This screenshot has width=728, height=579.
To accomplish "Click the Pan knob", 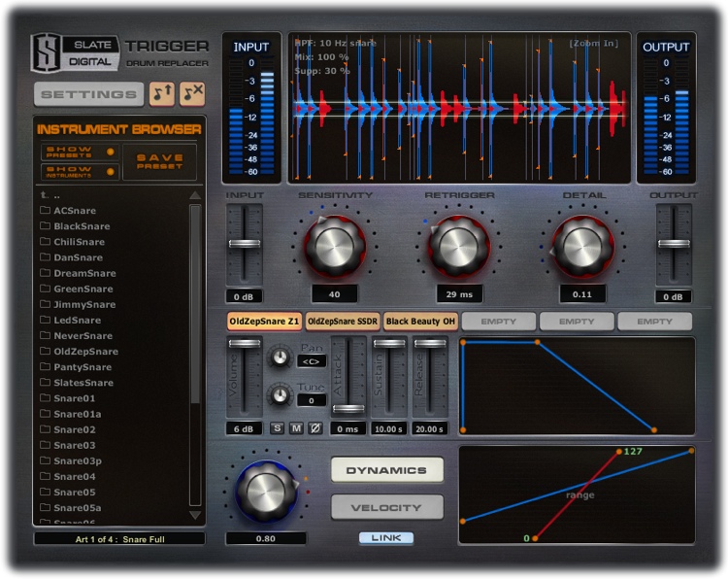I will coord(281,358).
